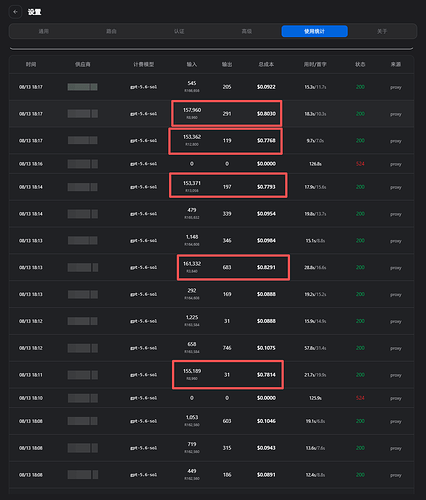Click the $0.1075 total cost value
Screen dimensions: 426x500
[x=266, y=348]
